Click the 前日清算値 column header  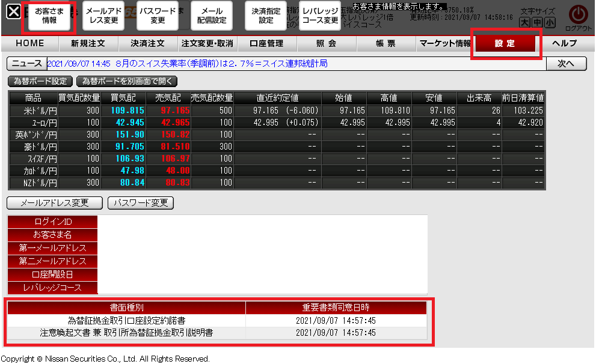coord(523,98)
